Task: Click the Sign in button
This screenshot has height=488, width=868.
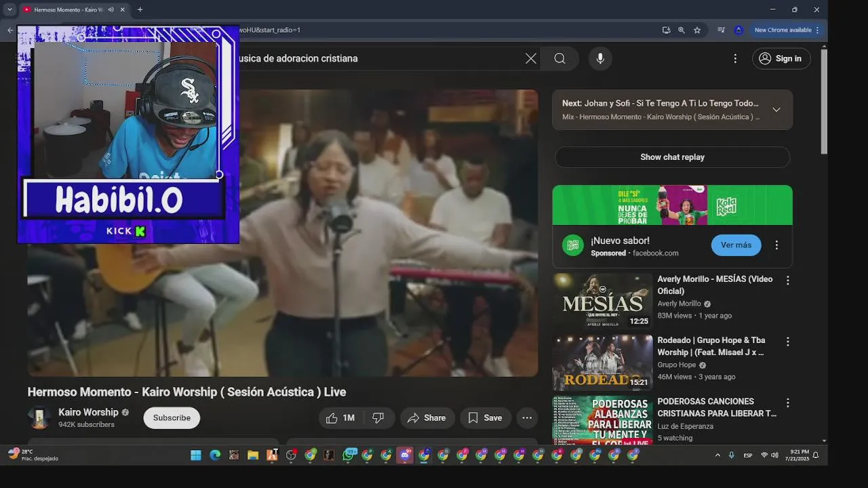Action: click(781, 58)
